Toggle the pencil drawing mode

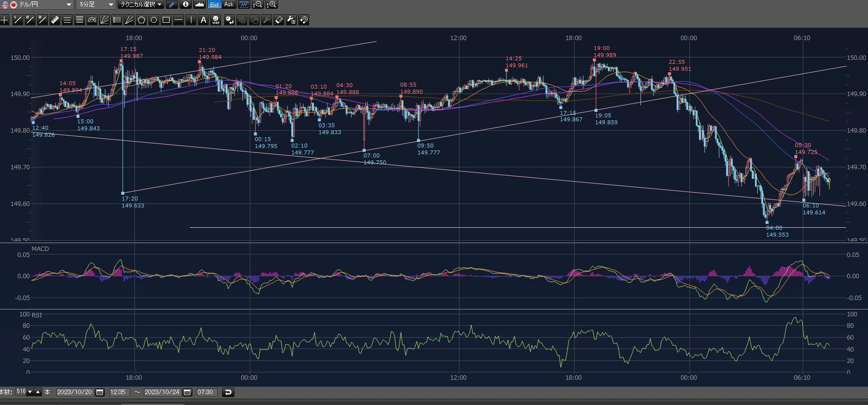coord(172,4)
